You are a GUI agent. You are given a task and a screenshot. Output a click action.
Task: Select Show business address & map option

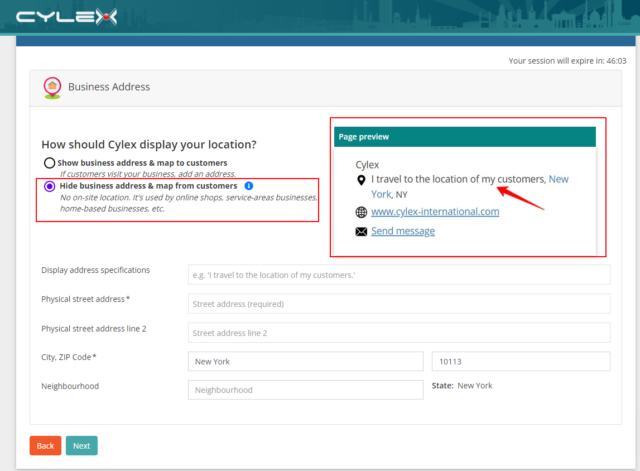point(49,163)
